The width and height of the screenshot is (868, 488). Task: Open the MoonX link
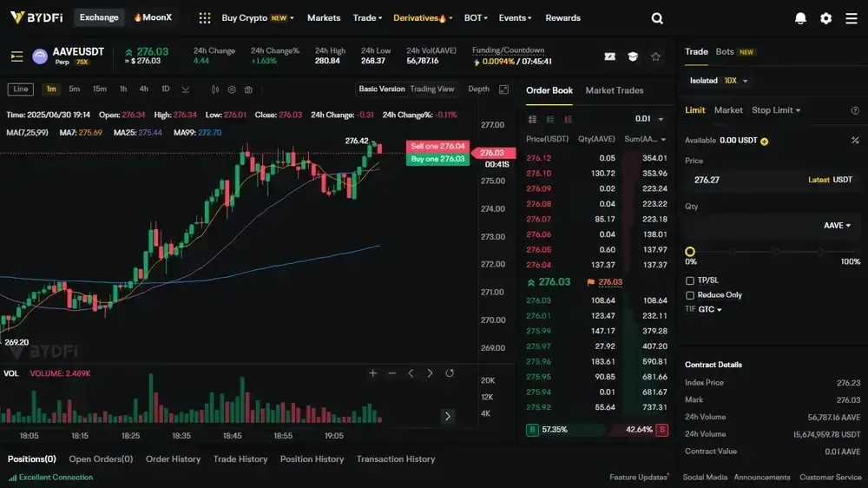[153, 17]
